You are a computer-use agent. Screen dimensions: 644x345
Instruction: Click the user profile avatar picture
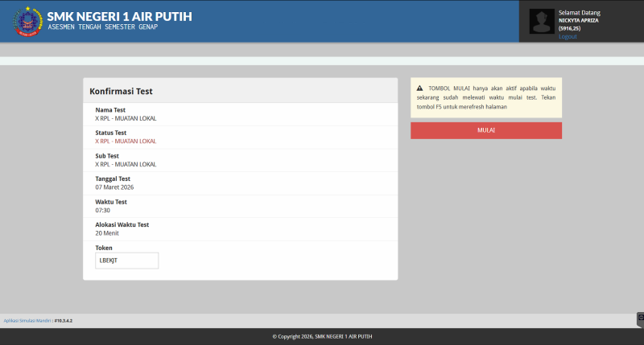[x=543, y=22]
